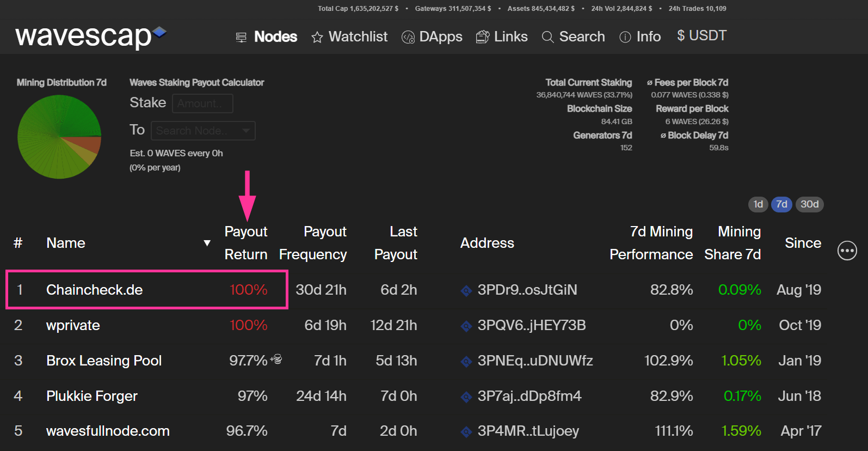Click the wavescap logo
This screenshot has width=868, height=451.
[91, 36]
